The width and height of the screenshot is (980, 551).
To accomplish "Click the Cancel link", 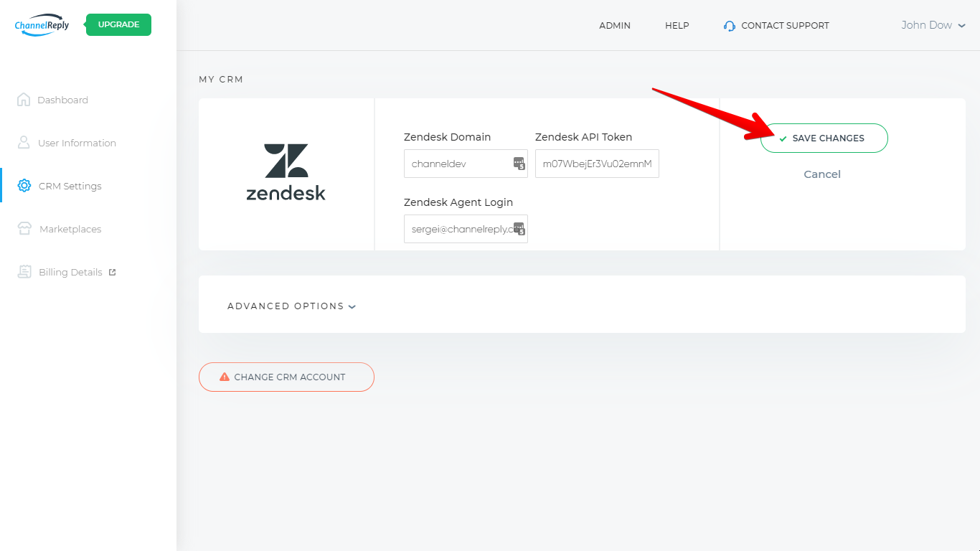I will (822, 174).
